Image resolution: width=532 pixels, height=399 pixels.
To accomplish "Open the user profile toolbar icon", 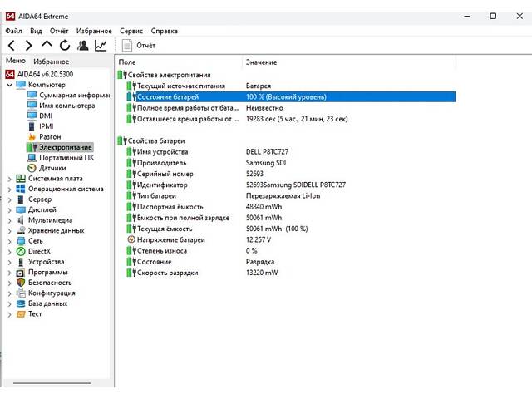I will [x=83, y=45].
